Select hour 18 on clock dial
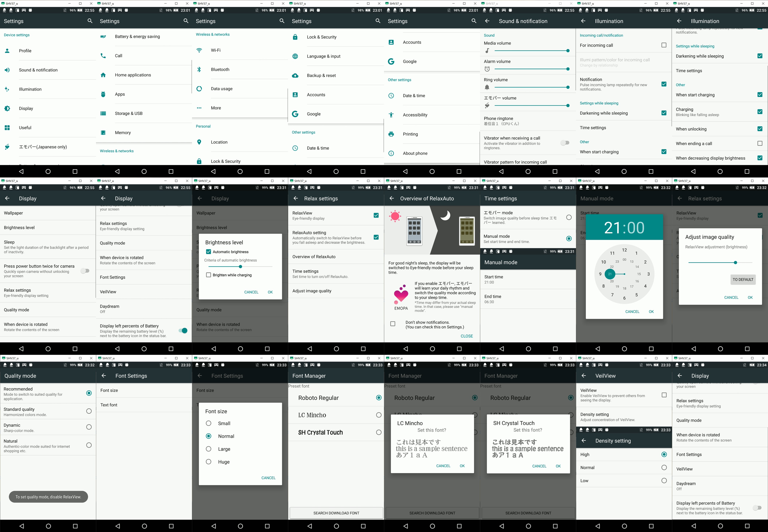The width and height of the screenshot is (768, 532). coord(624,288)
